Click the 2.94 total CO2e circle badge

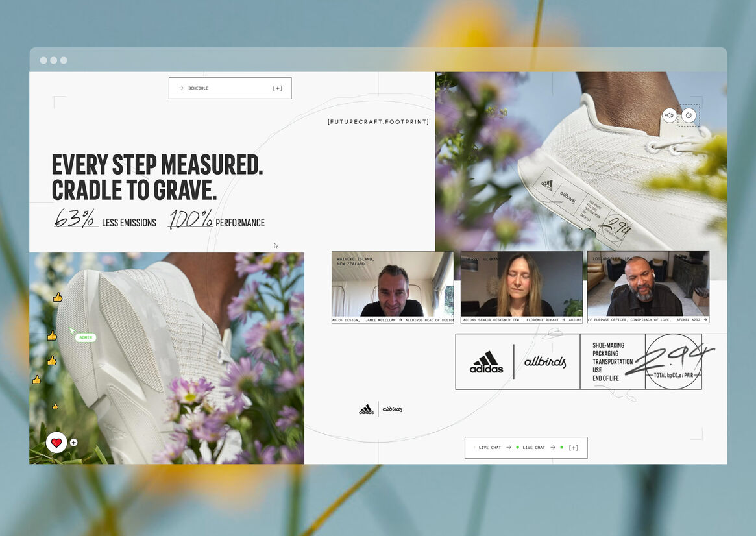pyautogui.click(x=673, y=361)
